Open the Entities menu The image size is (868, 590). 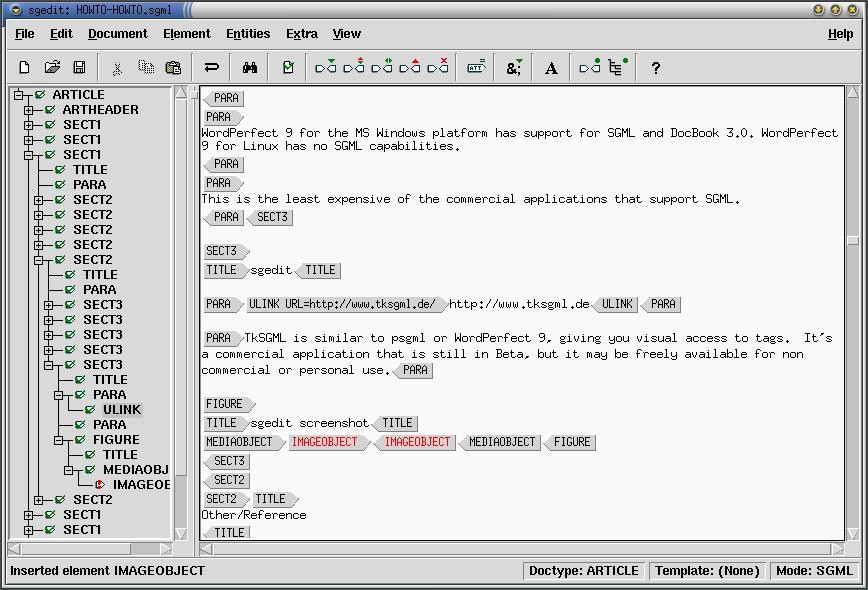[247, 33]
